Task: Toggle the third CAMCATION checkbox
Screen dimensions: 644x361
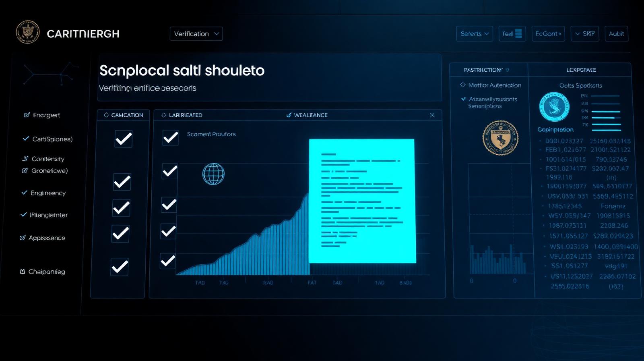Action: coord(121,208)
